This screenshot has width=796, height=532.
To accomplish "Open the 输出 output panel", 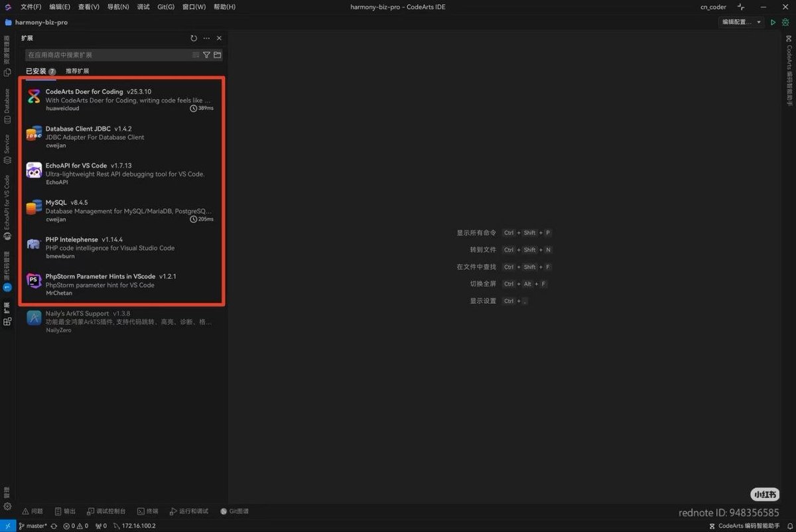I will [65, 511].
